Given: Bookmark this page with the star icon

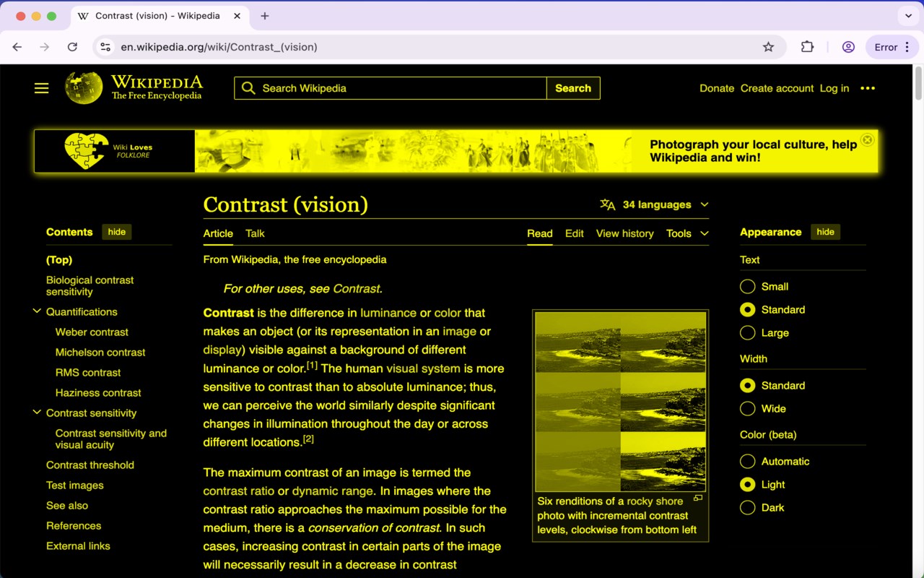Looking at the screenshot, I should point(768,47).
